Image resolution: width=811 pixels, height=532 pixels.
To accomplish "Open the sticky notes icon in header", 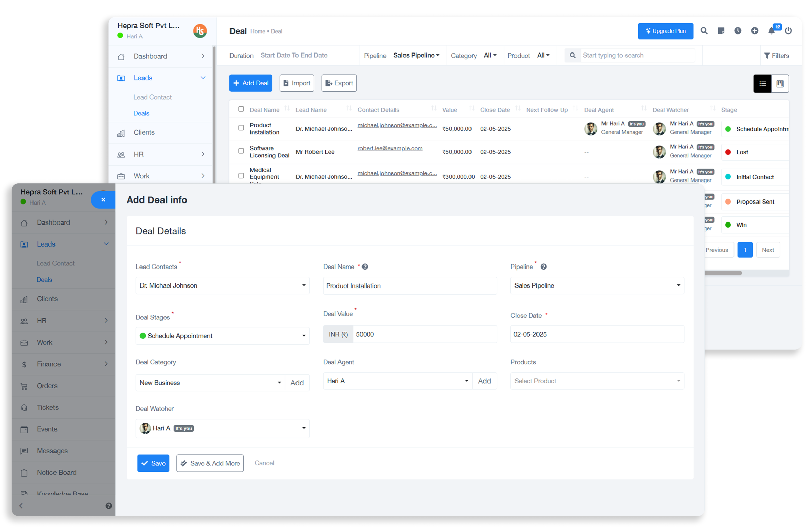I will [x=721, y=31].
